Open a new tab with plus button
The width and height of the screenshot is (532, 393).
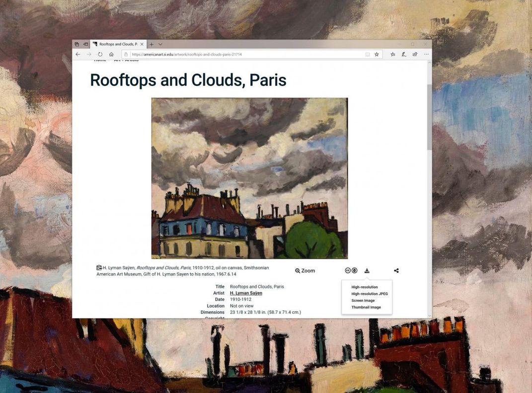(x=152, y=44)
